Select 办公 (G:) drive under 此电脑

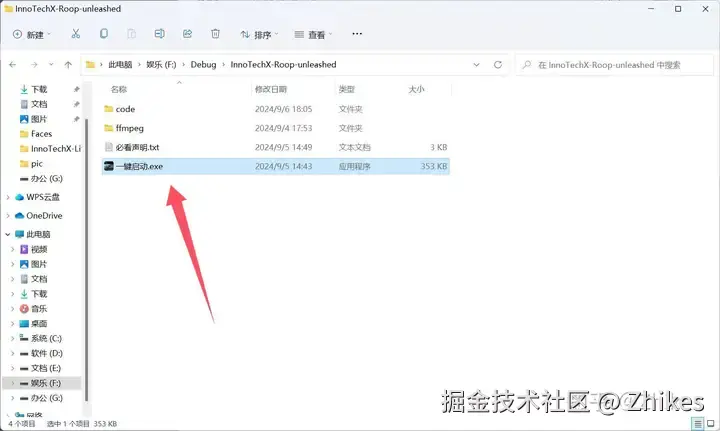pyautogui.click(x=46, y=398)
